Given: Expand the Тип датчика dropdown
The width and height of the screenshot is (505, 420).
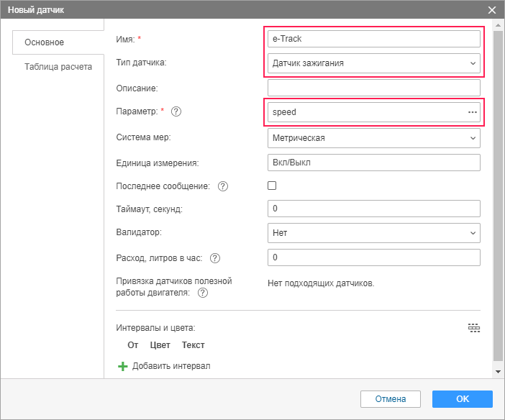Looking at the screenshot, I should pos(373,63).
